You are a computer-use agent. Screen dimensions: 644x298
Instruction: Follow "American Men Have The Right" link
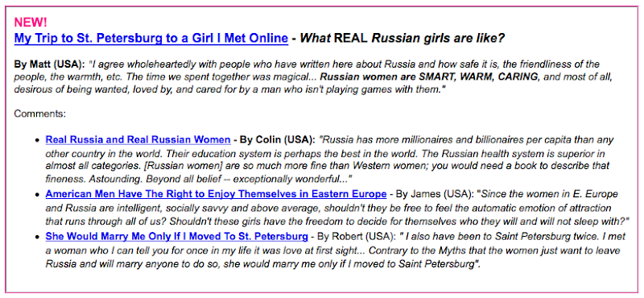pos(216,194)
